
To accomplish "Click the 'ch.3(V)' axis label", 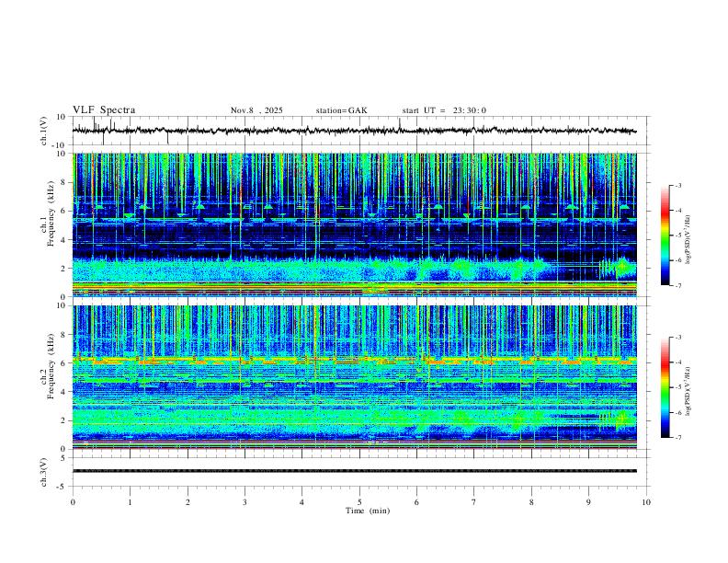I will (43, 472).
